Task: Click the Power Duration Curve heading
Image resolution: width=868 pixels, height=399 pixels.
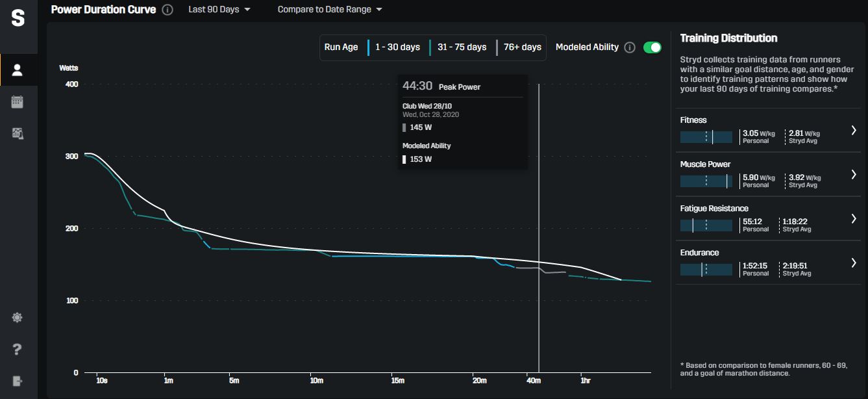Action: pyautogui.click(x=103, y=10)
